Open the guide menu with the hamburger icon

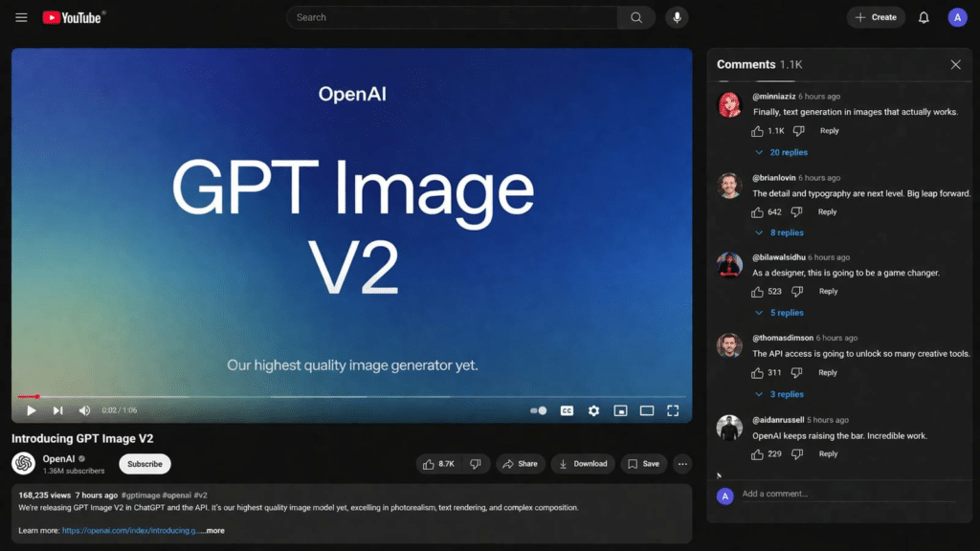click(20, 16)
